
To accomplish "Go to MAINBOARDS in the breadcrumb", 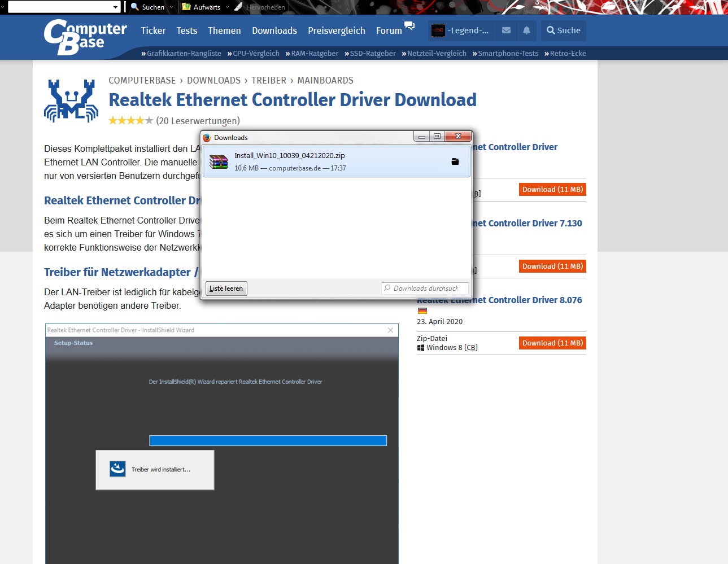I will coord(325,80).
